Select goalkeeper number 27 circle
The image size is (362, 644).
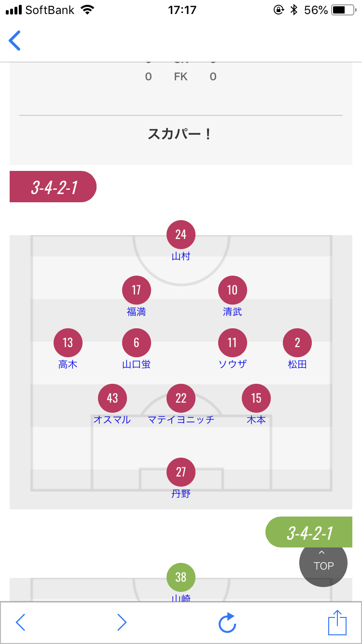[181, 472]
